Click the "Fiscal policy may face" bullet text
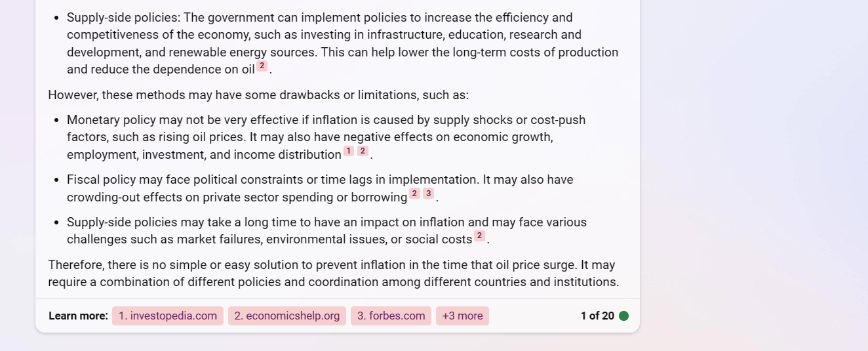 [320, 188]
